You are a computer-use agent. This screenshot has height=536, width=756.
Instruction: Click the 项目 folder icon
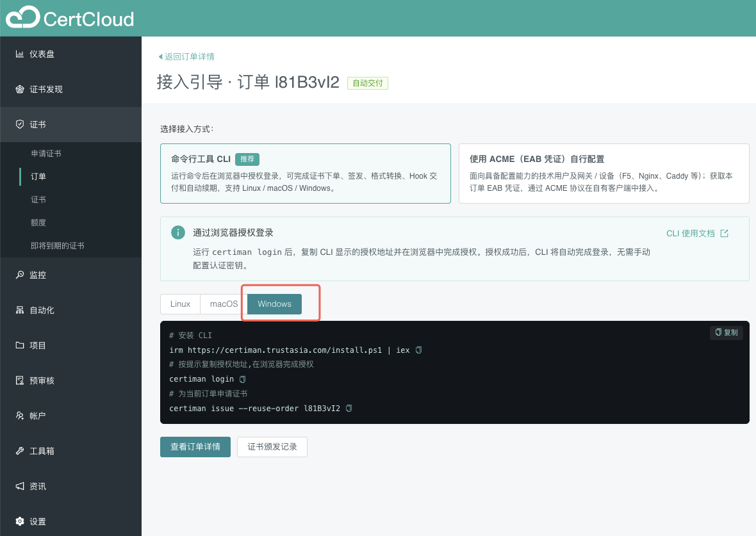20,345
